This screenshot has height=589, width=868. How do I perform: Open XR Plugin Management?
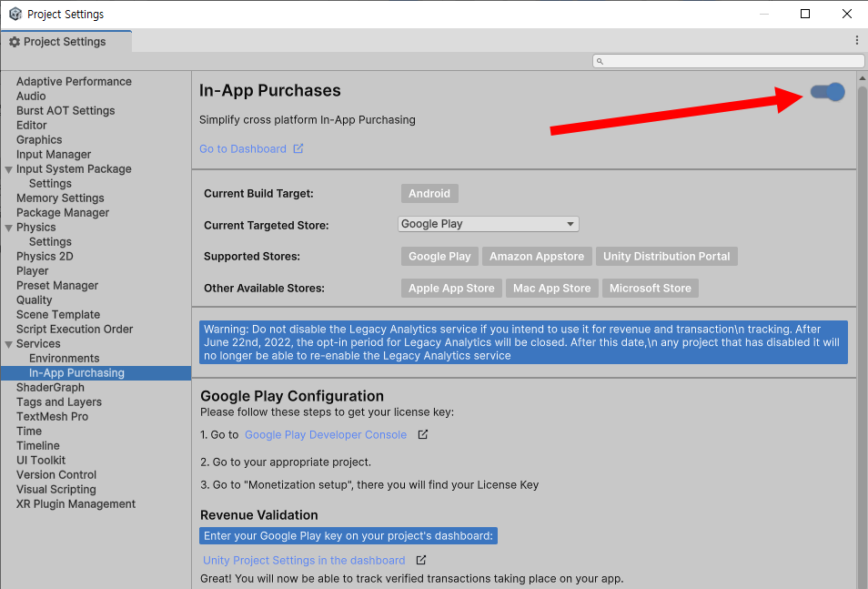pyautogui.click(x=76, y=503)
